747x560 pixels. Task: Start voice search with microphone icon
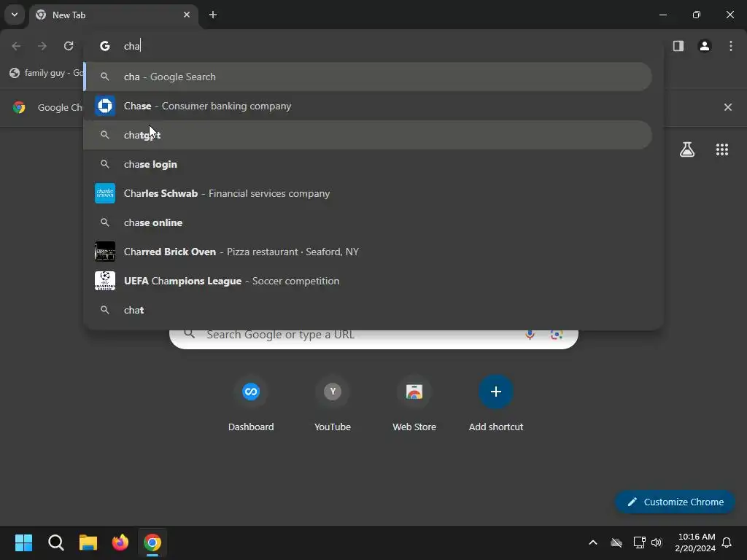530,335
